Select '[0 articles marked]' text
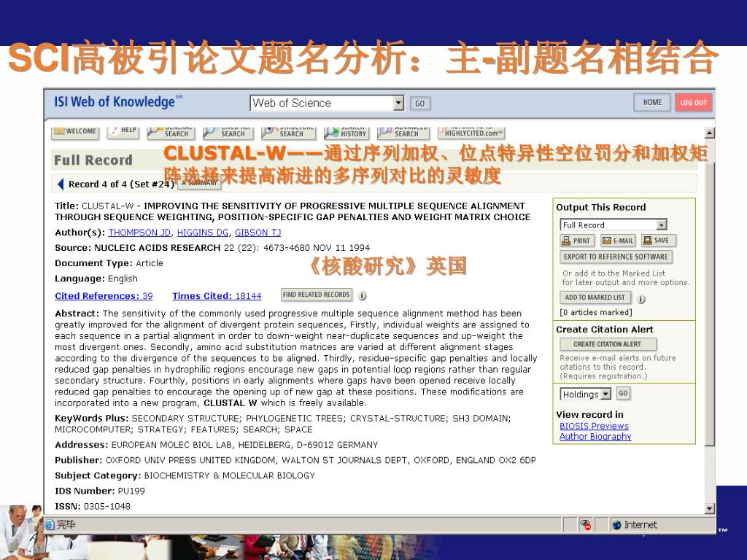Image resolution: width=747 pixels, height=560 pixels. pyautogui.click(x=596, y=312)
